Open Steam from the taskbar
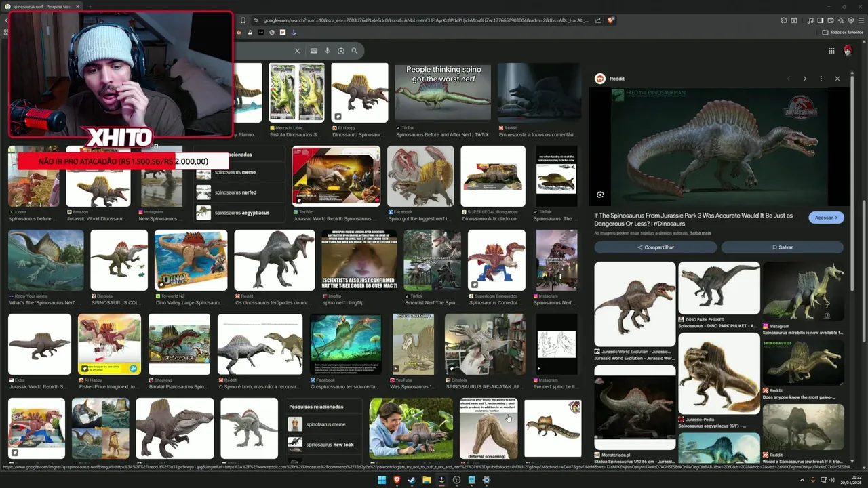Image resolution: width=868 pixels, height=488 pixels. (412, 480)
